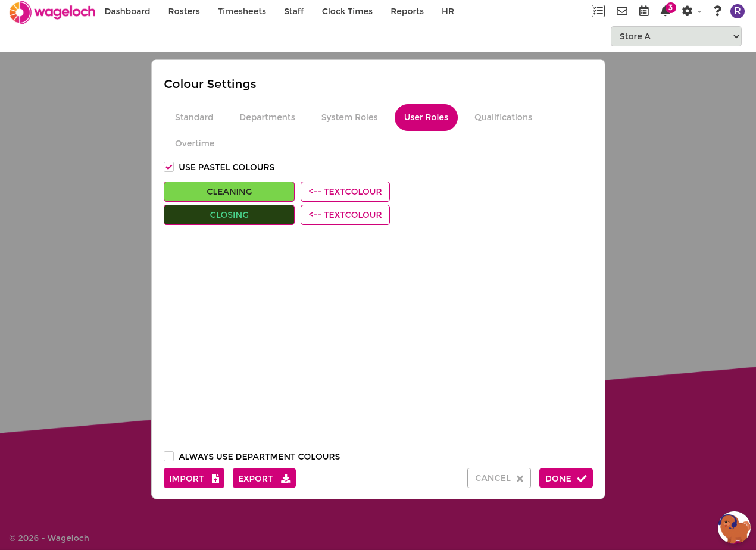
Task: Open the Reports menu
Action: (x=407, y=11)
